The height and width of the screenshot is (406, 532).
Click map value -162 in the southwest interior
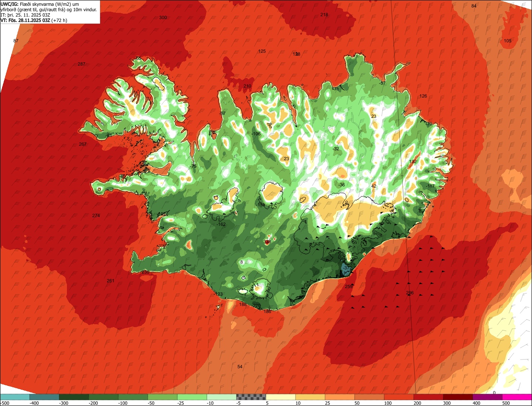tap(222, 224)
